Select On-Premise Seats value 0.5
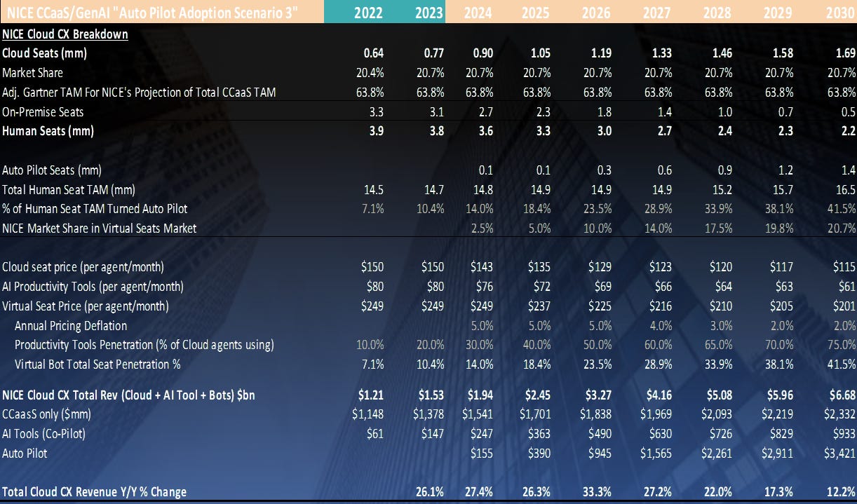857x504 pixels. tap(847, 112)
